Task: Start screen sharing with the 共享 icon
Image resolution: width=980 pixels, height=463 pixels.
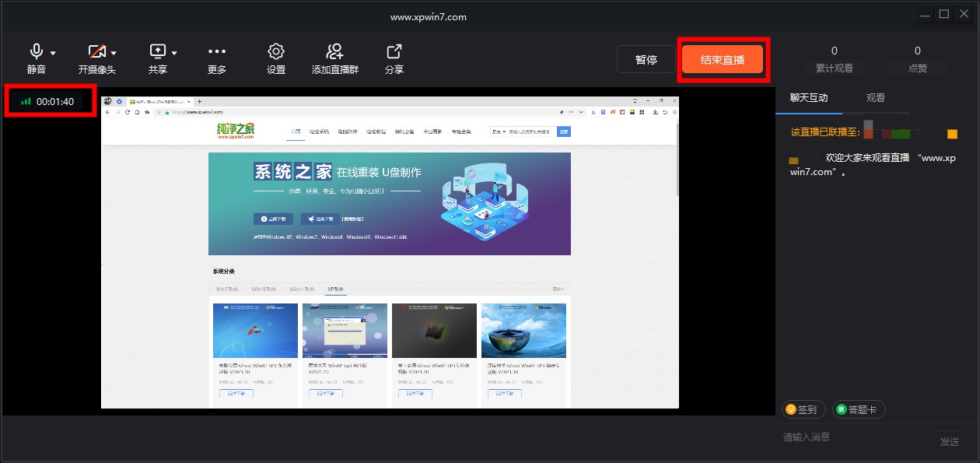Action: click(157, 51)
